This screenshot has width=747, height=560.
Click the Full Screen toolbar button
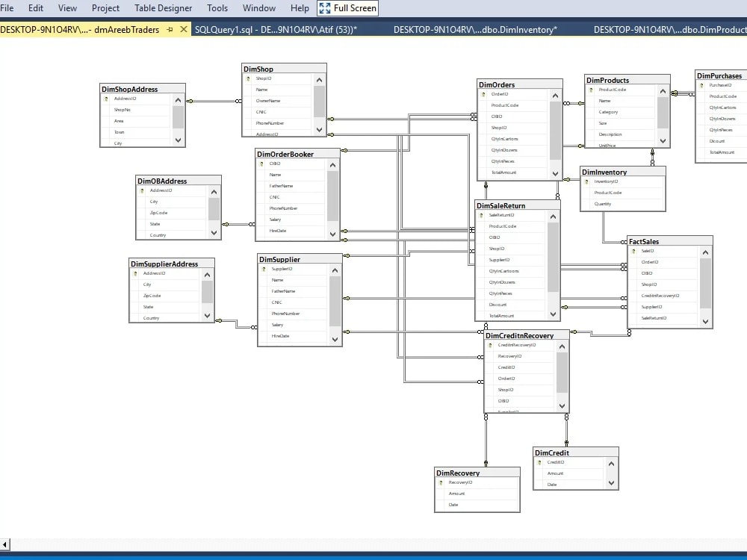(x=347, y=8)
